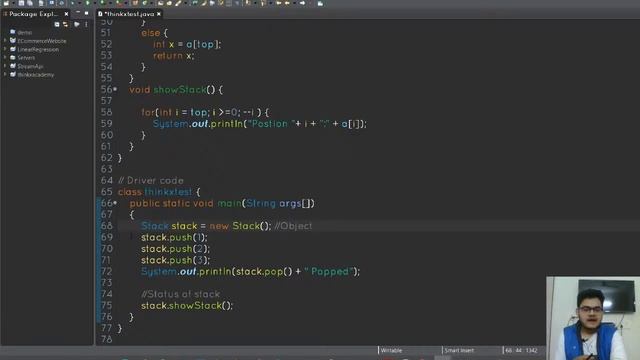This screenshot has width=640, height=360.
Task: Close the thinkxtest.java editor tab
Action: pyautogui.click(x=159, y=14)
